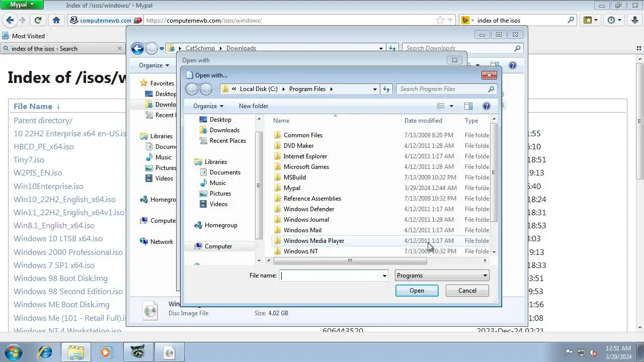This screenshot has width=644, height=362.
Task: Click Downloads window back arrow button
Action: click(x=137, y=48)
